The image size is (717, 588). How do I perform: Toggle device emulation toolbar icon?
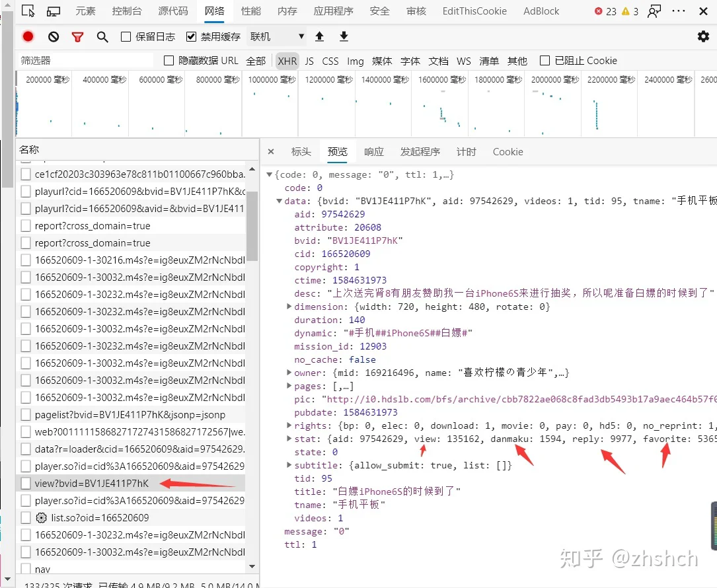pos(54,11)
